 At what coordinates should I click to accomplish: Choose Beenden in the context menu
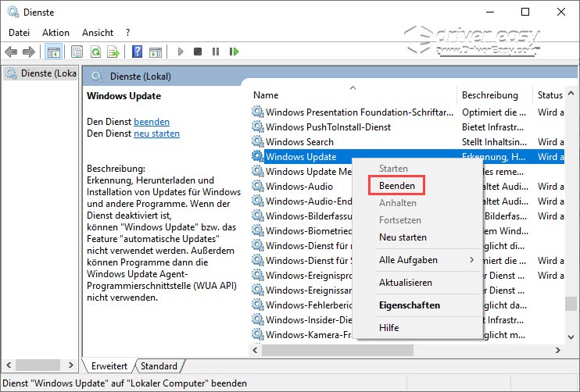click(397, 186)
